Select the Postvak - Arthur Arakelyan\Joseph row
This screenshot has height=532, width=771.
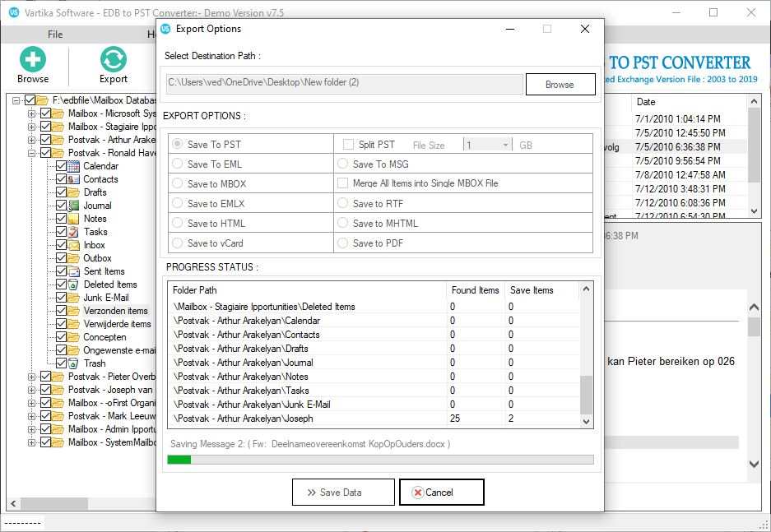coord(374,419)
